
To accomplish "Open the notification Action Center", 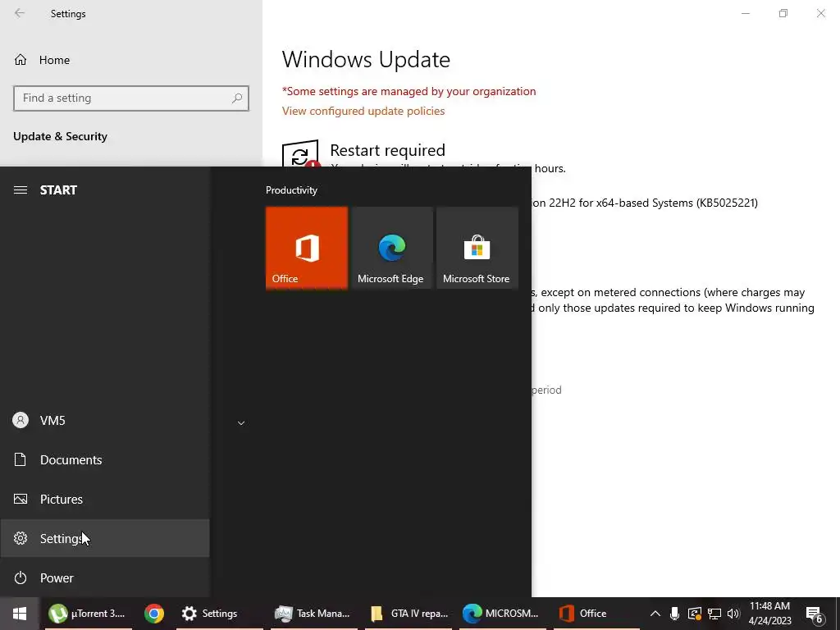I will pos(815,614).
